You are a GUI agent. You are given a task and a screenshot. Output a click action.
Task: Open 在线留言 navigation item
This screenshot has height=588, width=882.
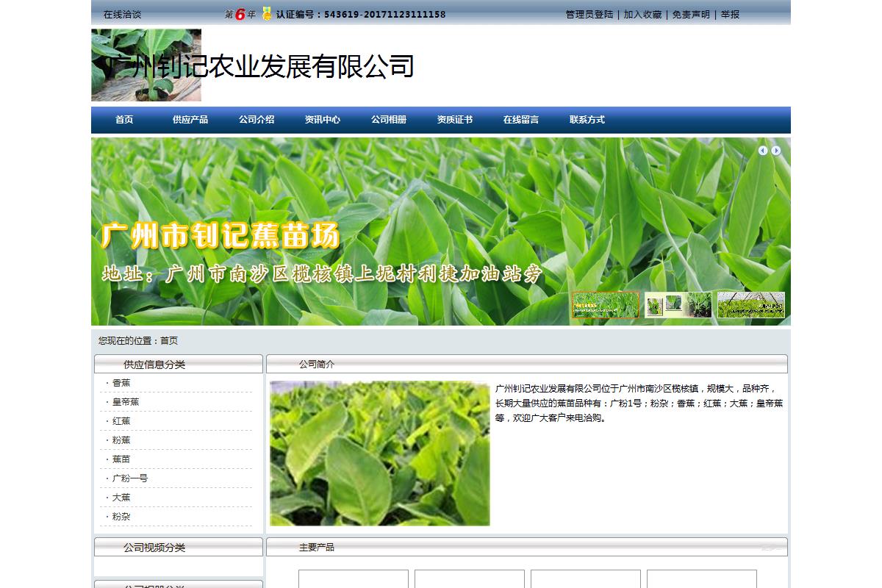coord(521,120)
